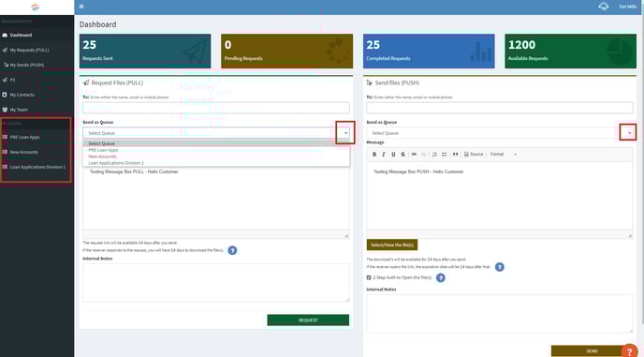Toggle 2 Step Auth to Open the file(s) checkbox
Screen dimensions: 644x357
pos(369,277)
